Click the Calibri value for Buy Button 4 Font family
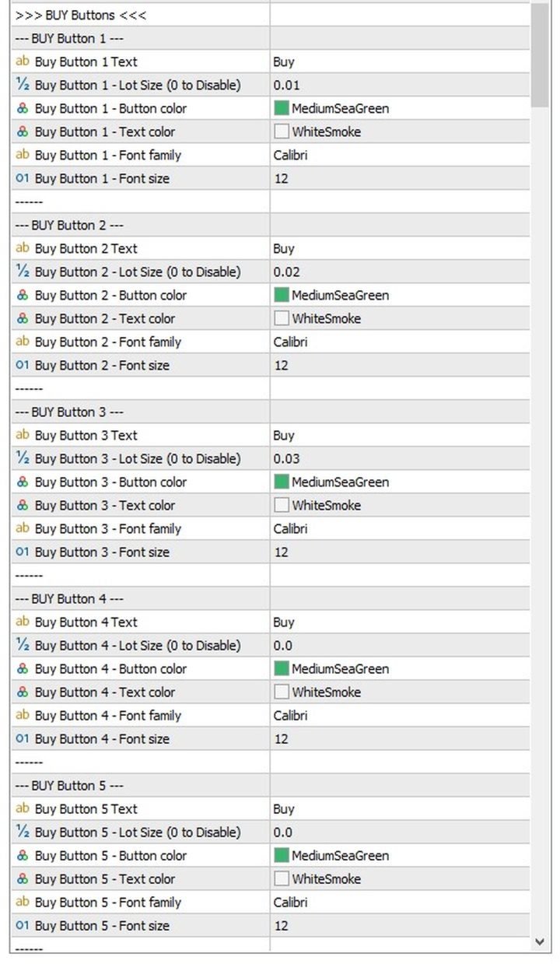Image resolution: width=560 pixels, height=964 pixels. 290,715
